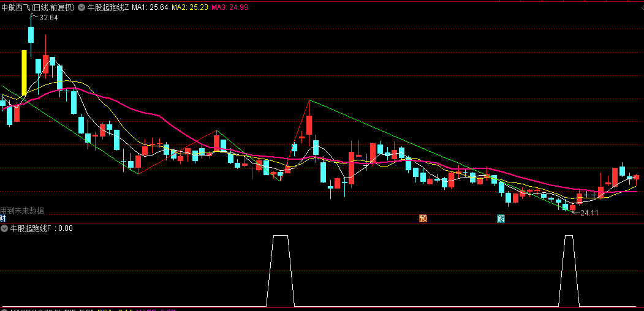Click the yellow MA2: 25.23 label
Image resolution: width=644 pixels, height=311 pixels.
(x=190, y=7)
